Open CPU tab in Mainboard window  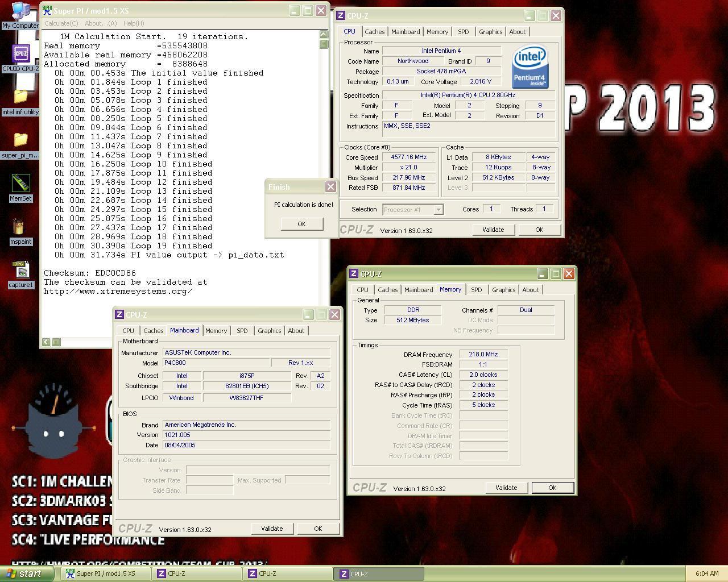(128, 331)
